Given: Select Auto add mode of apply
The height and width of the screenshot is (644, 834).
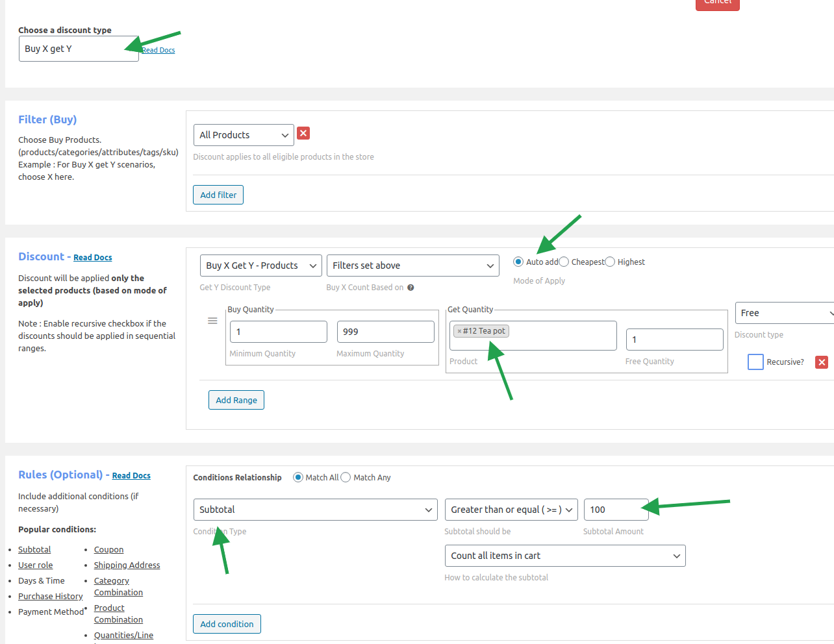Looking at the screenshot, I should pos(518,262).
